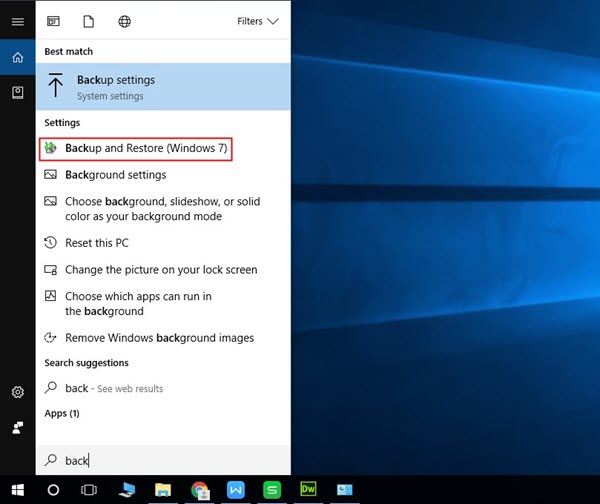
Task: Open File Explorer from taskbar
Action: (163, 490)
